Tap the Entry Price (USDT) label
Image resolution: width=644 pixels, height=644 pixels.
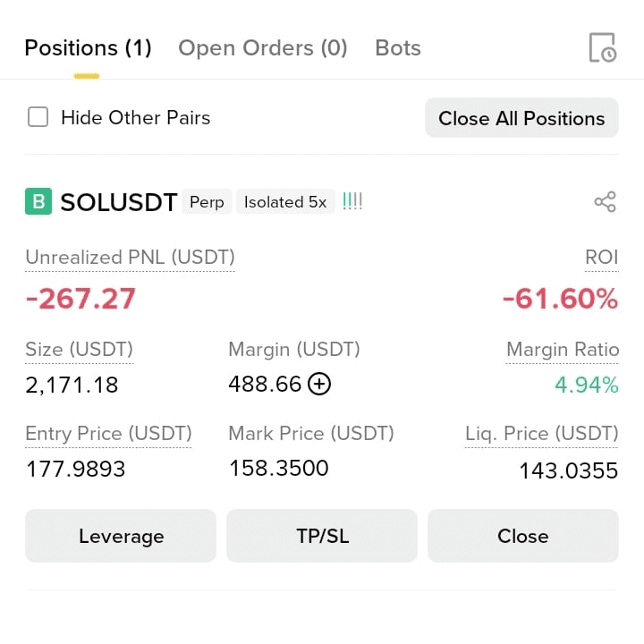click(x=108, y=434)
